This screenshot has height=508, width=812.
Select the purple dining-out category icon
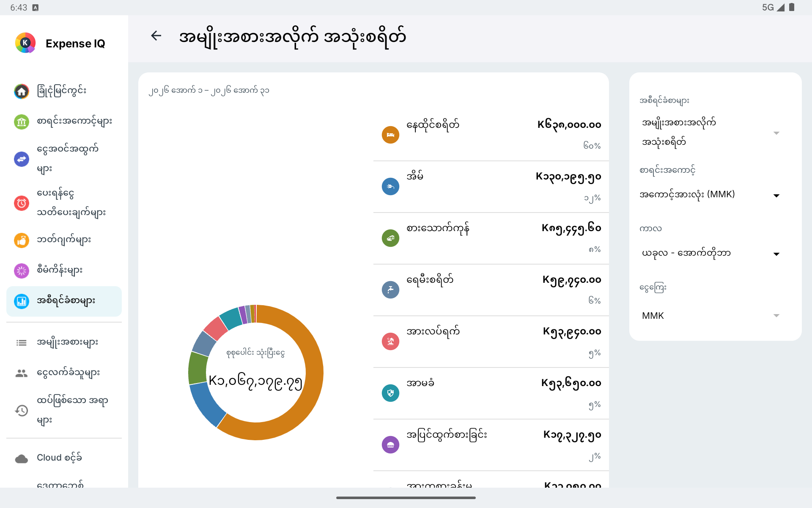(x=390, y=445)
